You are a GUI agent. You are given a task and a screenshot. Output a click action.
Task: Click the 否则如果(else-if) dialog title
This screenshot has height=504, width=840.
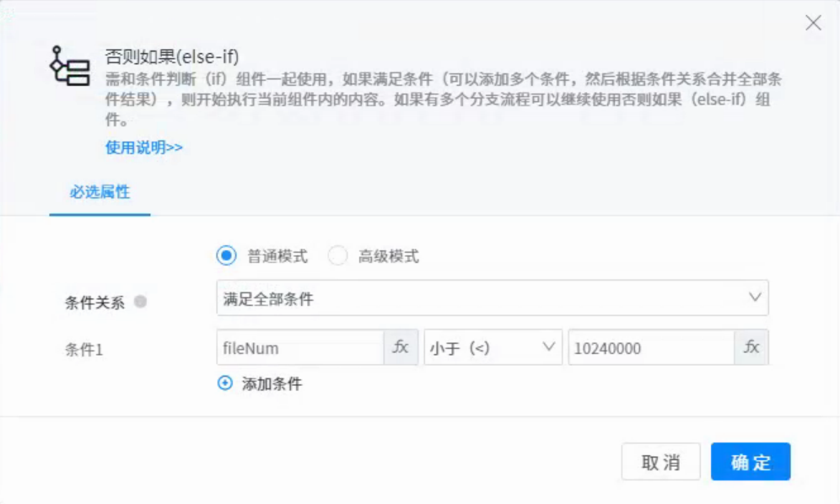tap(172, 57)
